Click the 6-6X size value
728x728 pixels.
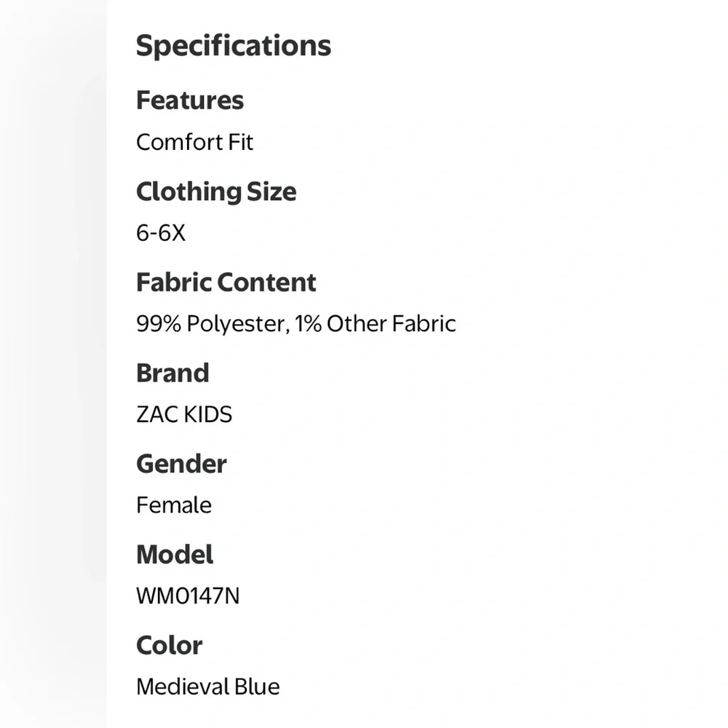161,233
